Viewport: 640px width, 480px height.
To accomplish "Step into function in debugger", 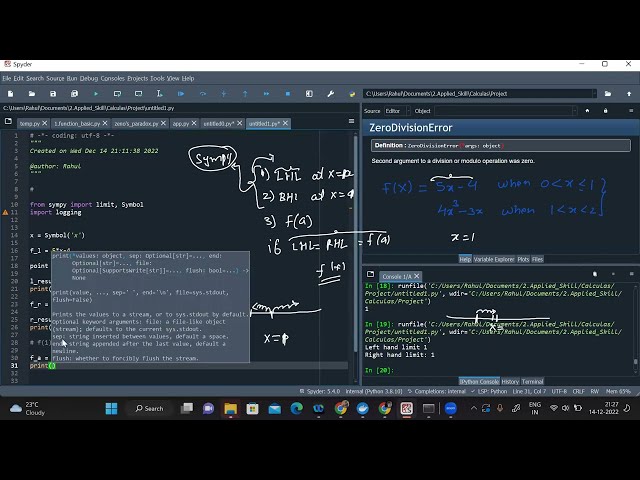I will (x=224, y=94).
